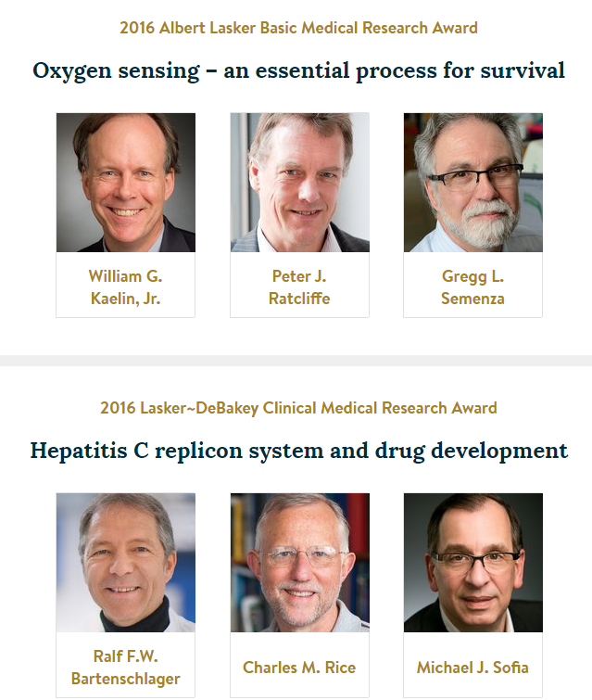
Task: Click the Gregg L. Semenza name link
Action: (472, 287)
